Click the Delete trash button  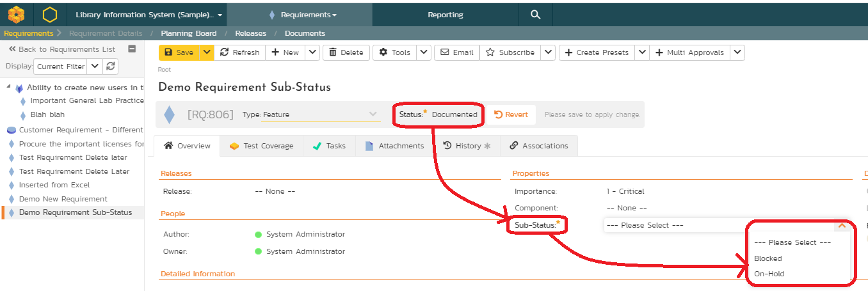(x=346, y=52)
